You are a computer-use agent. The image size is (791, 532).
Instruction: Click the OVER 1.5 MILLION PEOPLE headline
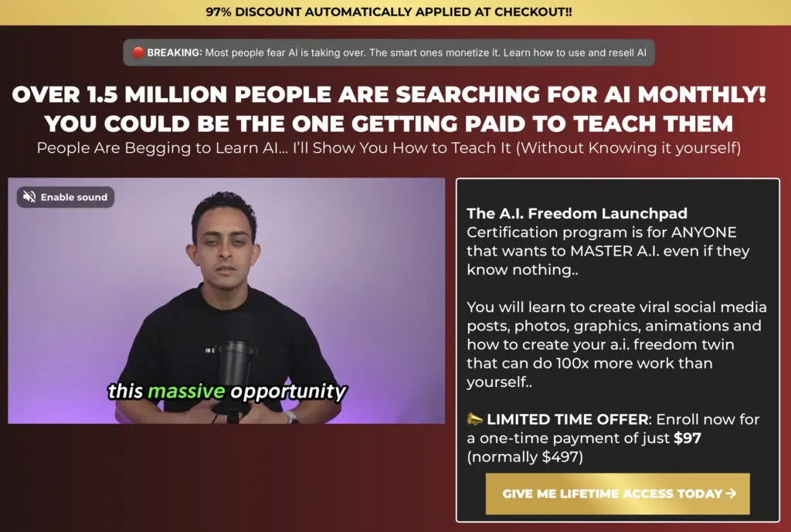coord(389,94)
